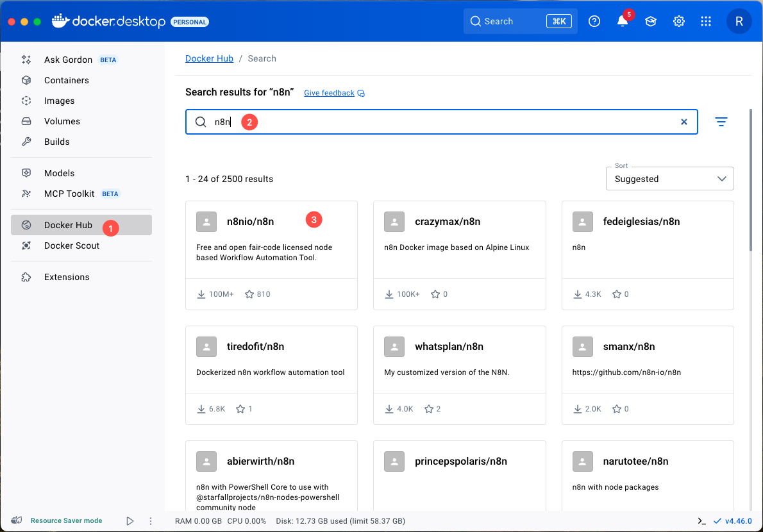Open the princepspolaris/n8n result
This screenshot has width=763, height=532.
459,476
